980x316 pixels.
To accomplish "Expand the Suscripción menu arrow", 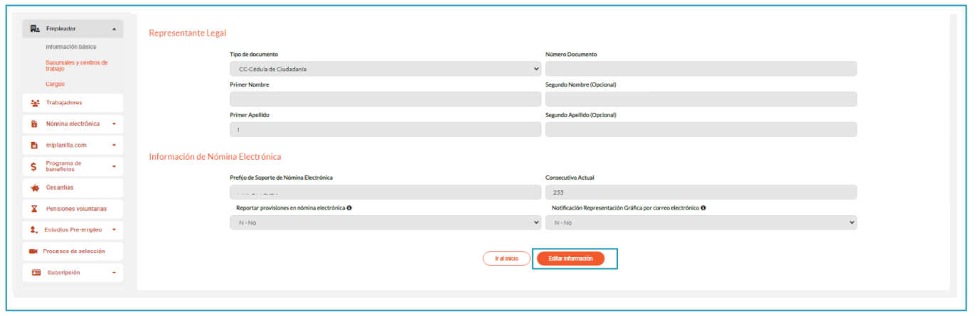I will tap(114, 273).
